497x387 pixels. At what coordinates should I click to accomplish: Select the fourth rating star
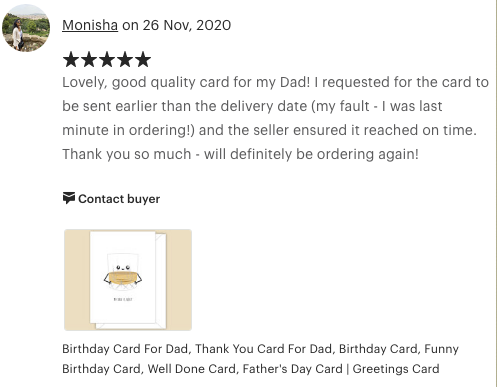point(125,59)
